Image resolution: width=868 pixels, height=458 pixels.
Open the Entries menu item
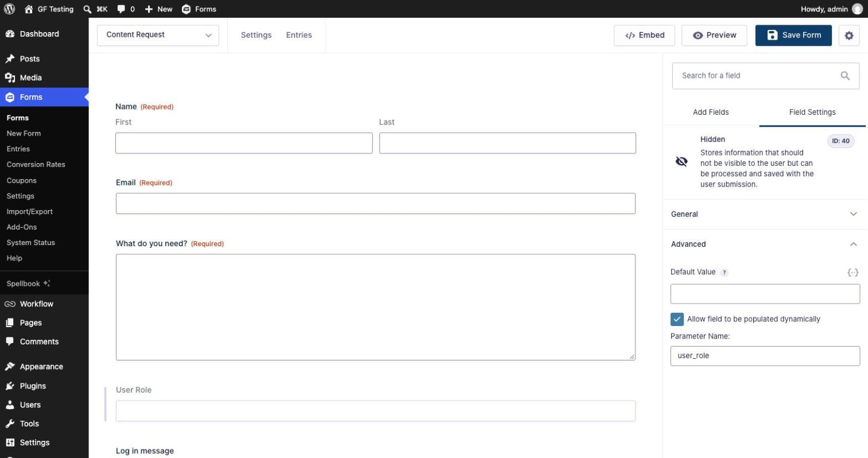(x=299, y=35)
